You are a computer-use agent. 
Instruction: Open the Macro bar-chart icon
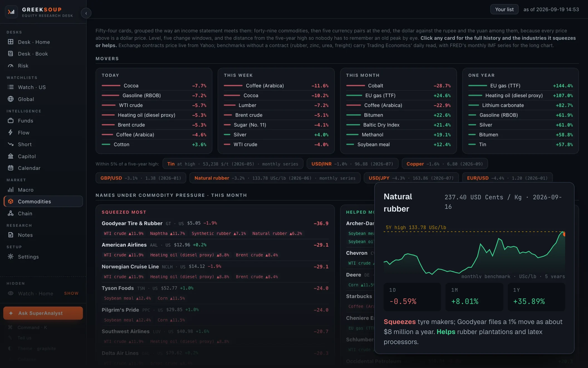[x=11, y=190]
